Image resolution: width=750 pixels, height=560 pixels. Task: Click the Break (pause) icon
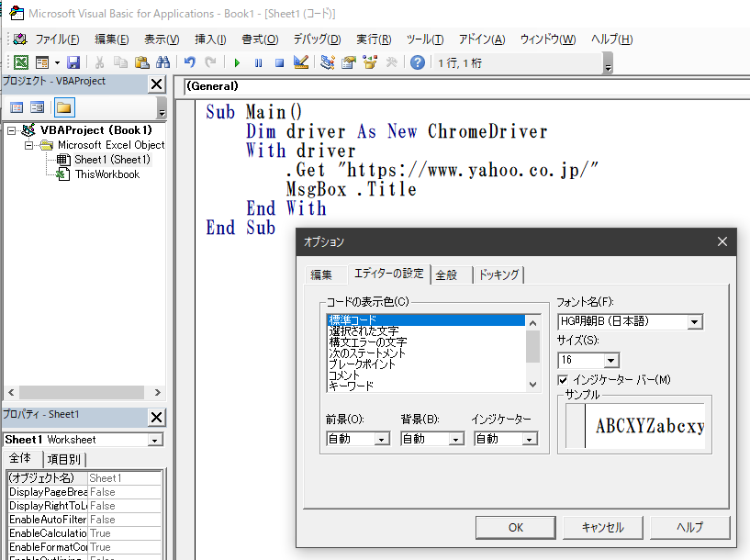[x=258, y=62]
